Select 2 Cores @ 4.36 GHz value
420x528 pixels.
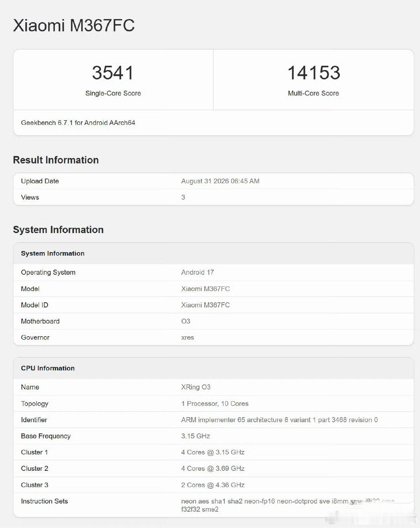point(213,485)
